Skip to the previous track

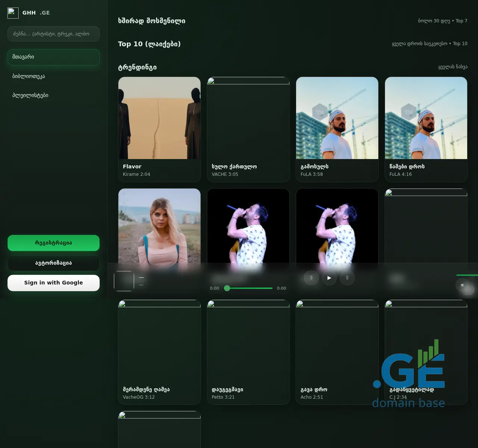pos(311,278)
